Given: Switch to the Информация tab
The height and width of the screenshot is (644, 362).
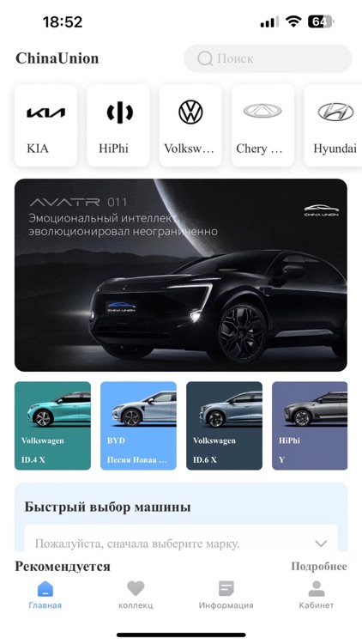Looking at the screenshot, I should tap(226, 594).
